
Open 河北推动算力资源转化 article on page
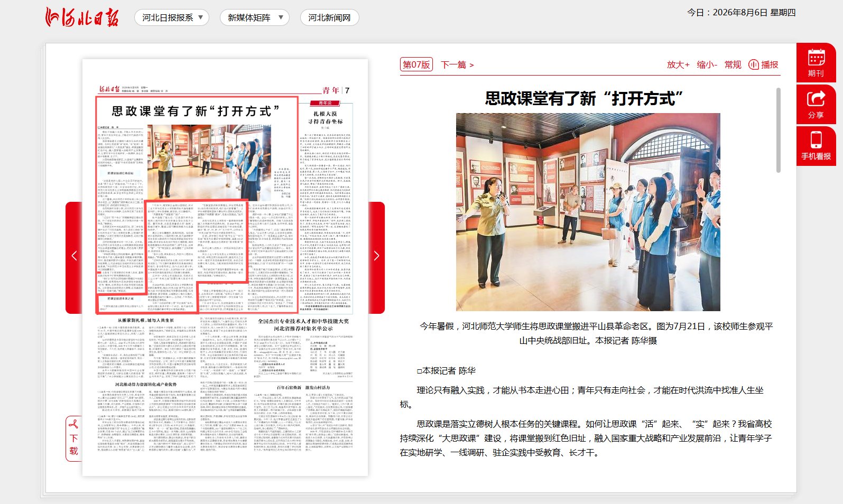coord(146,384)
